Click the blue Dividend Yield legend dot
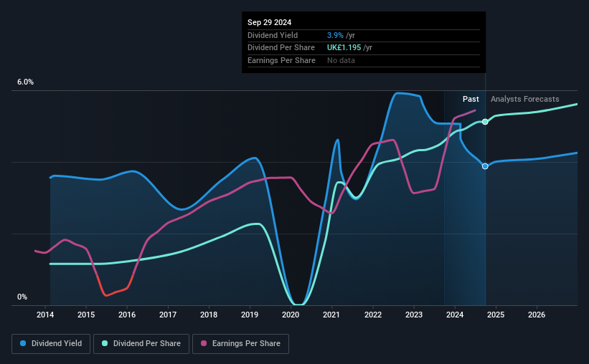 click(23, 343)
